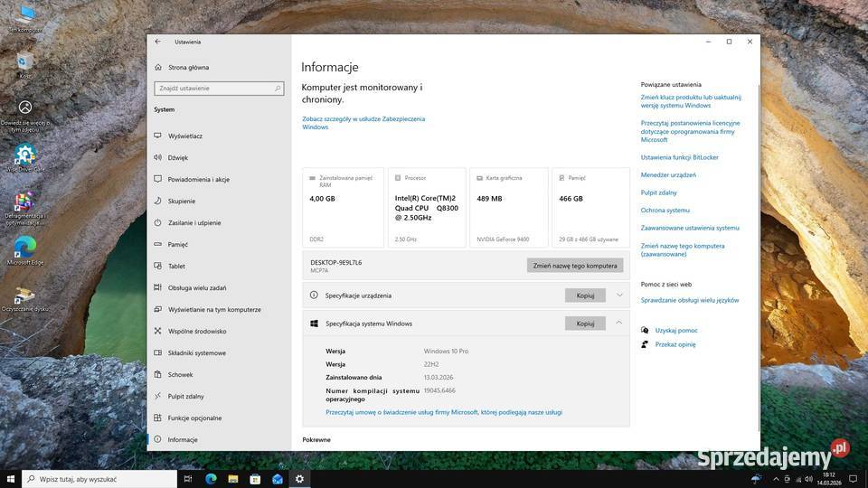This screenshot has width=868, height=488.
Task: Open the Schowek settings page
Action: coord(180,374)
